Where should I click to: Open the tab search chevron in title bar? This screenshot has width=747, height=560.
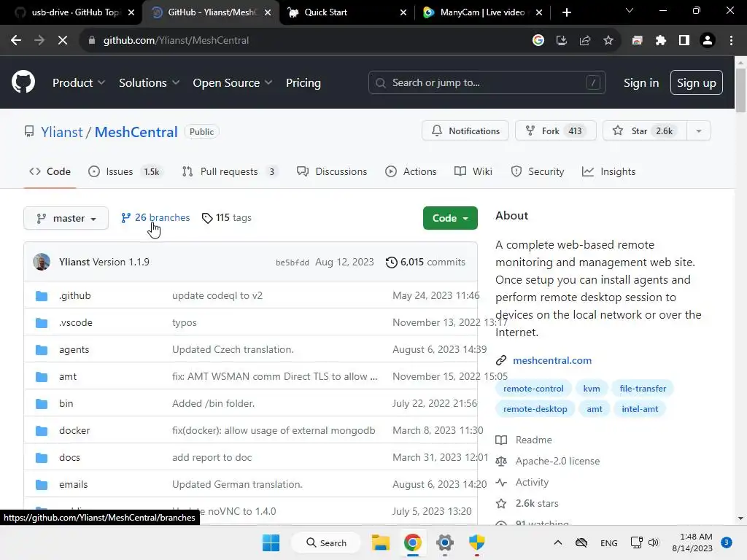point(630,11)
